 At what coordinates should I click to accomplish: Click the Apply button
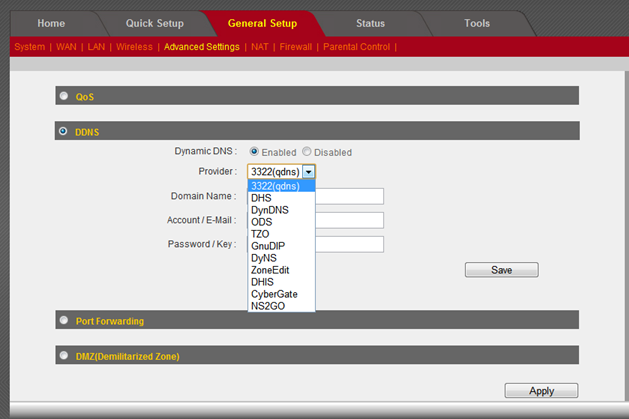541,391
